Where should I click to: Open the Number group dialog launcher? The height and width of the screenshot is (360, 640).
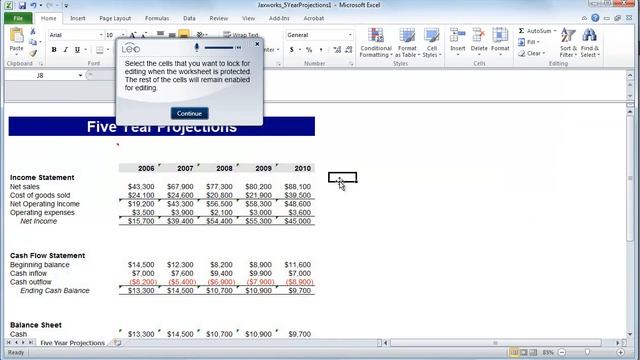click(x=351, y=64)
